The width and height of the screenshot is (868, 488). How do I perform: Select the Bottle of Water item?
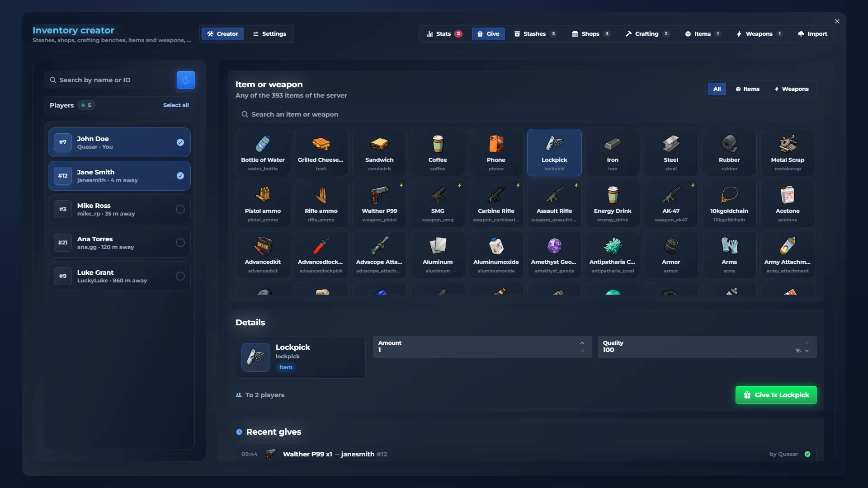263,152
